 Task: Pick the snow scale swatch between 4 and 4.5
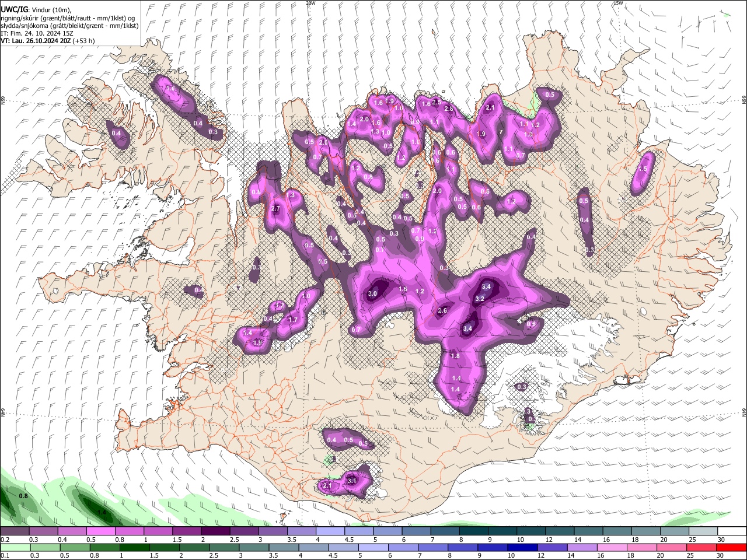pos(329,531)
